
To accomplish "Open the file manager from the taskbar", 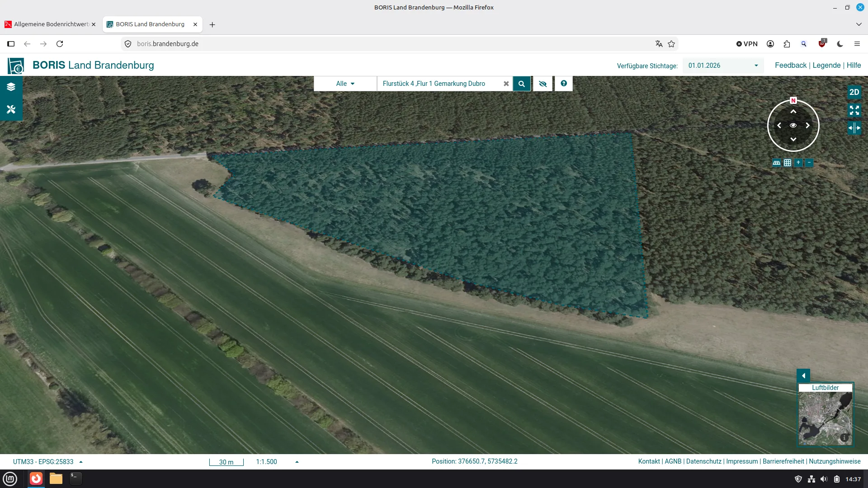I will [56, 479].
